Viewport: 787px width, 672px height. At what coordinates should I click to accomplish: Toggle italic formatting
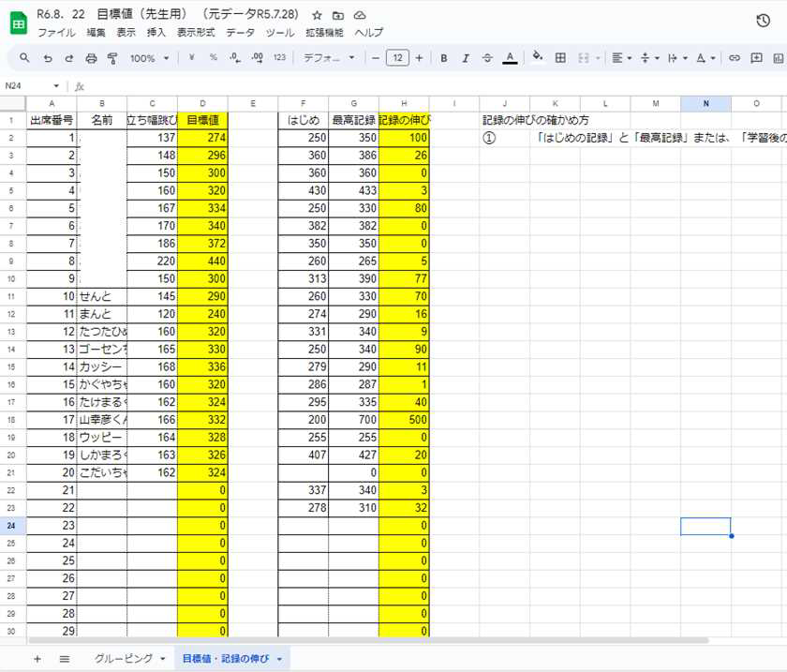click(465, 58)
